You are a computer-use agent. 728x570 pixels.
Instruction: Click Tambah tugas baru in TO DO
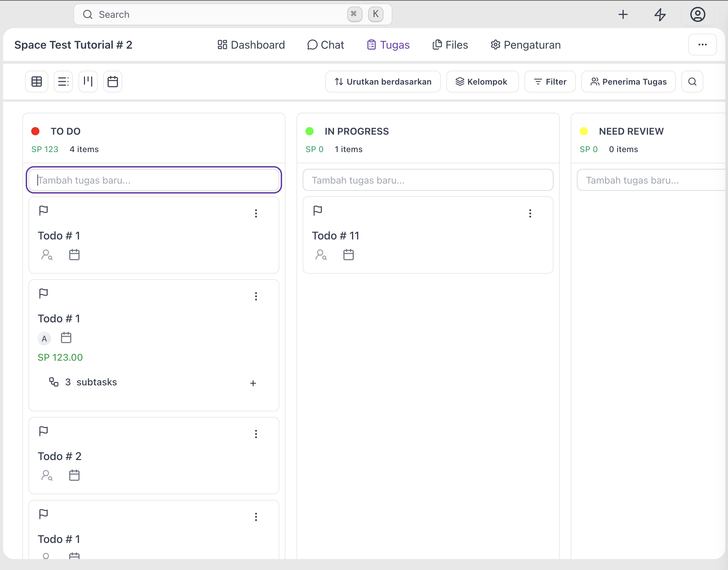point(154,180)
